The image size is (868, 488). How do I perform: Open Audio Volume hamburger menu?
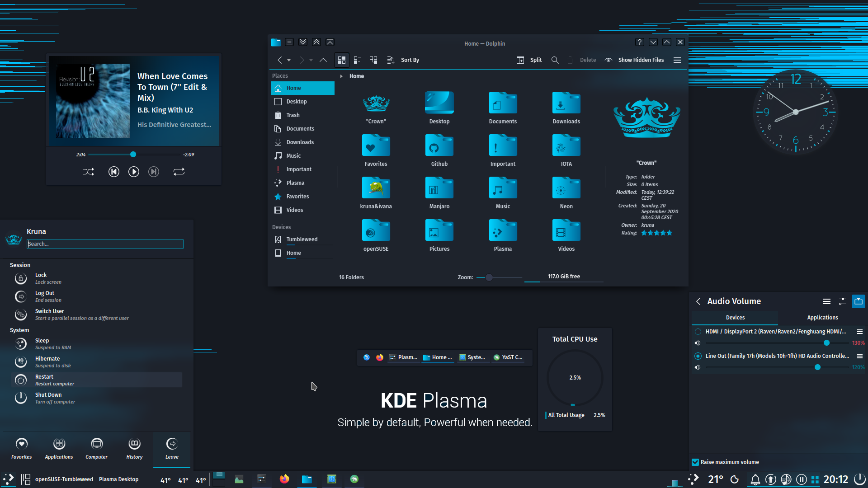(827, 301)
